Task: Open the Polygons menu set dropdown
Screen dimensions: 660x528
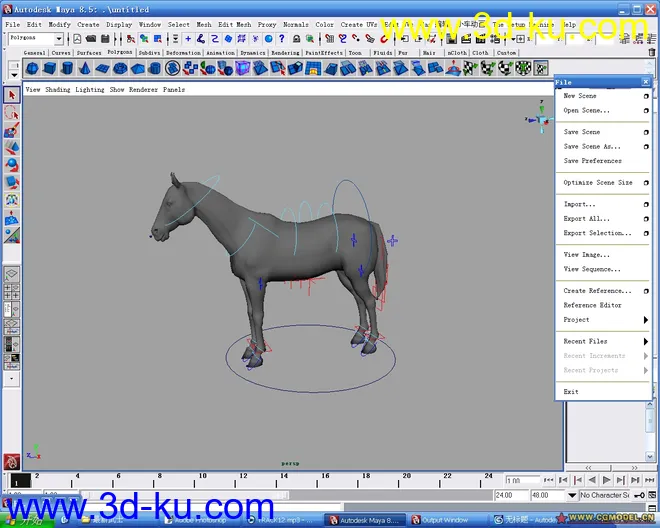Action: coord(58,38)
